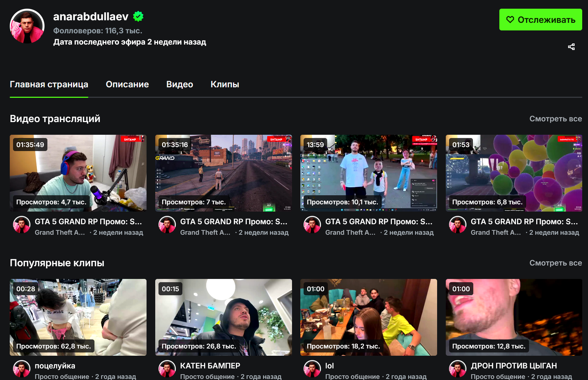Click the green verified badge next to anarabdullaev

click(138, 16)
